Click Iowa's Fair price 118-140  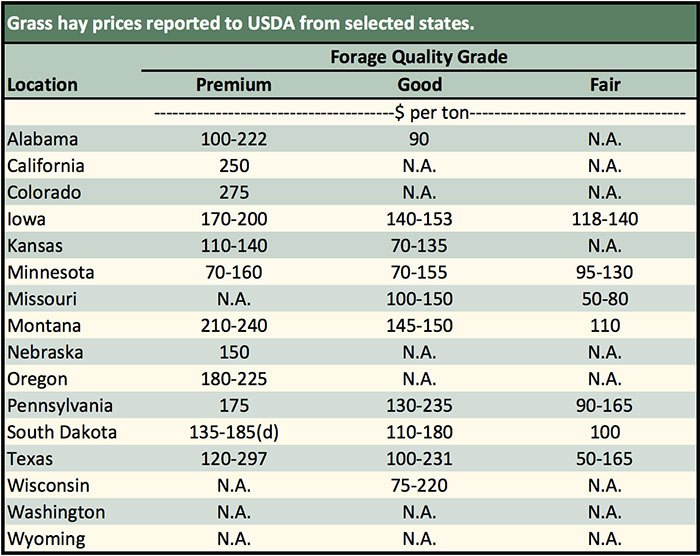(605, 219)
